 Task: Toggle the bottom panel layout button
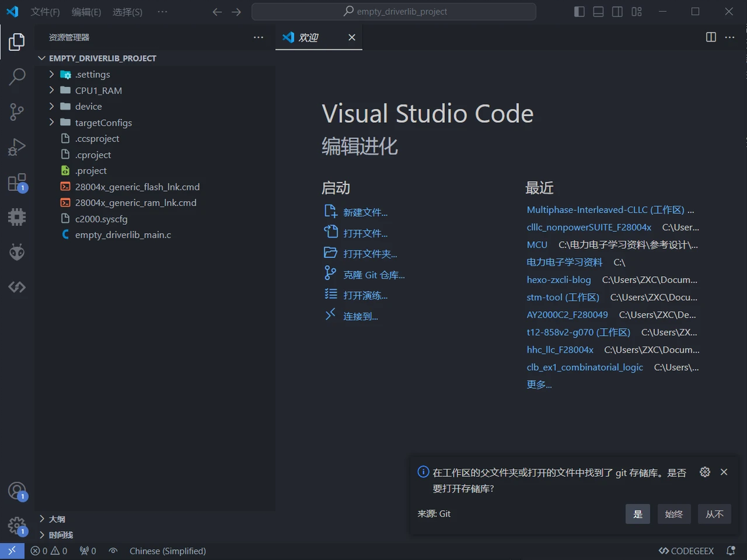598,12
